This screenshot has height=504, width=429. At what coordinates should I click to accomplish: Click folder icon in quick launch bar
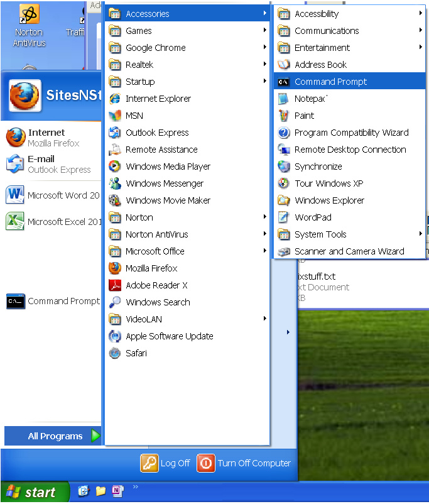[x=100, y=491]
